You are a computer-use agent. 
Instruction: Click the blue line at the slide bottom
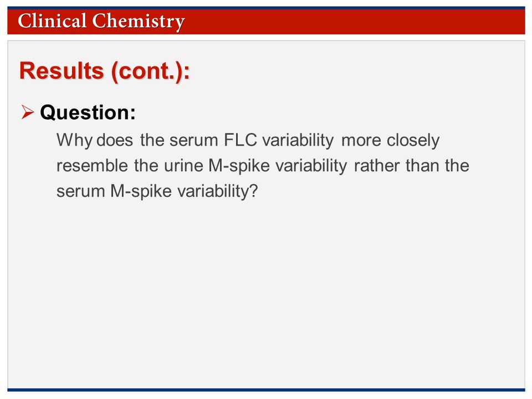point(266,390)
